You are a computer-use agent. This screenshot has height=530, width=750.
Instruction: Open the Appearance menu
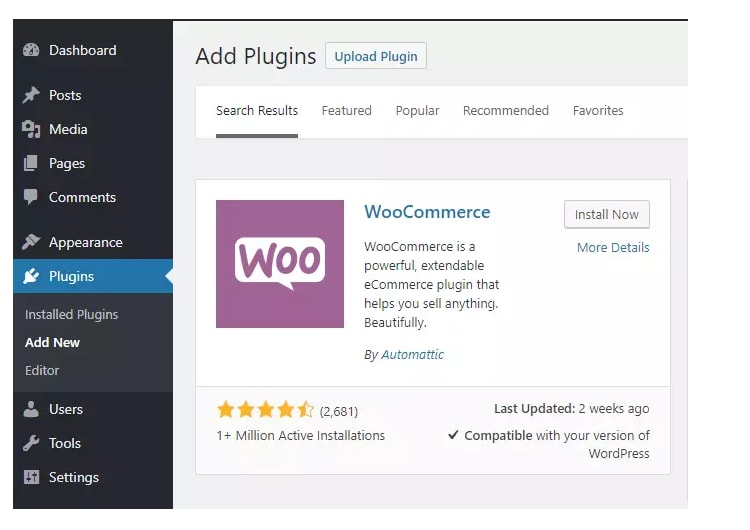86,243
